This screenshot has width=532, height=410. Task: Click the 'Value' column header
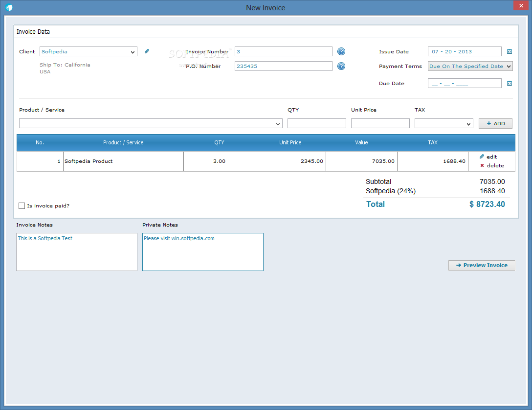pos(361,142)
